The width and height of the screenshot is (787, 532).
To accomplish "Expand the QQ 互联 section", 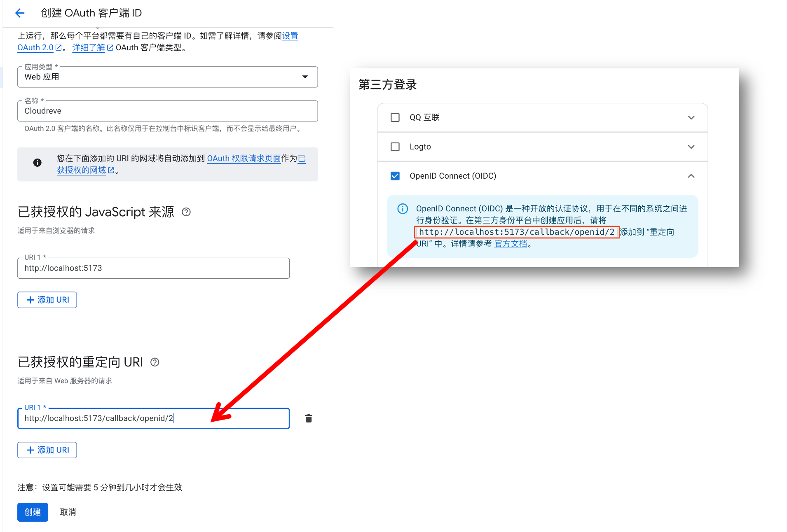I will pos(691,117).
